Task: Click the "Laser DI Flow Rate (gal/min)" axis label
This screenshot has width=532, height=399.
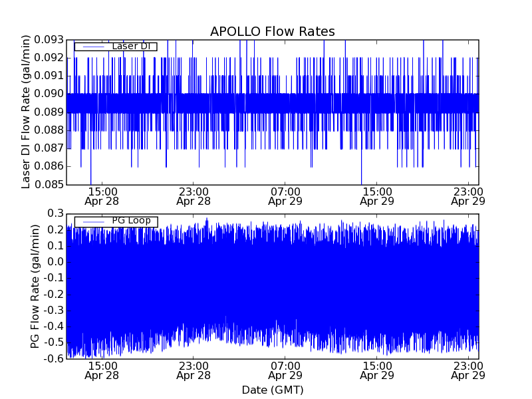Action: click(x=27, y=112)
